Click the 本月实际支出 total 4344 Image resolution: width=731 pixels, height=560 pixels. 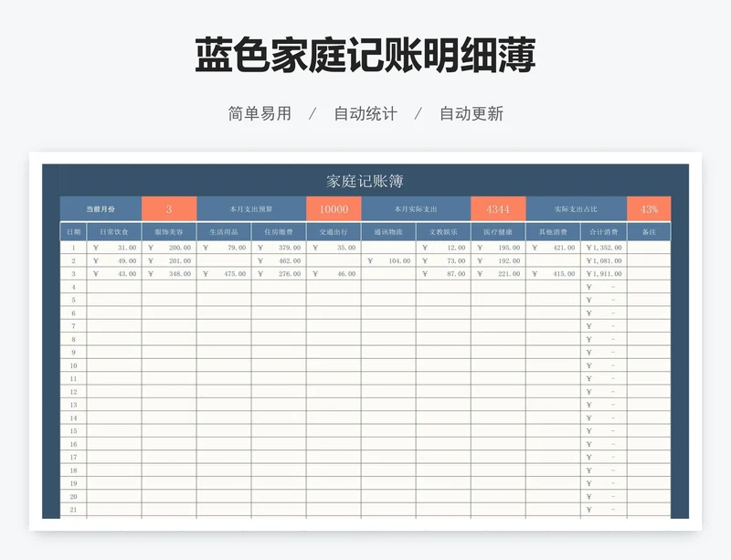498,209
